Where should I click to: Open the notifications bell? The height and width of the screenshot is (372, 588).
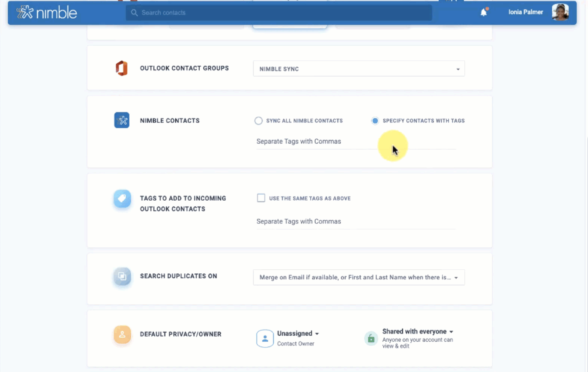[484, 12]
